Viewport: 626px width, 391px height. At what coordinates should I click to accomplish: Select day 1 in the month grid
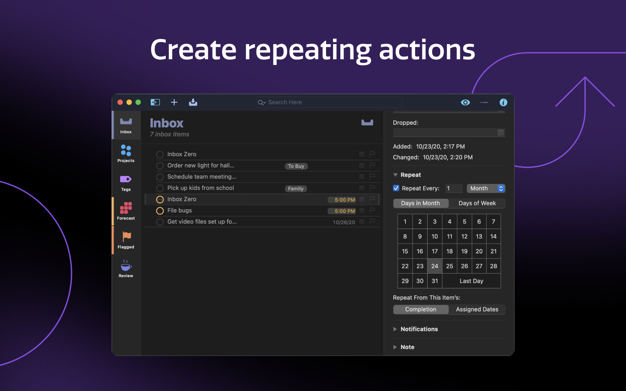click(405, 222)
